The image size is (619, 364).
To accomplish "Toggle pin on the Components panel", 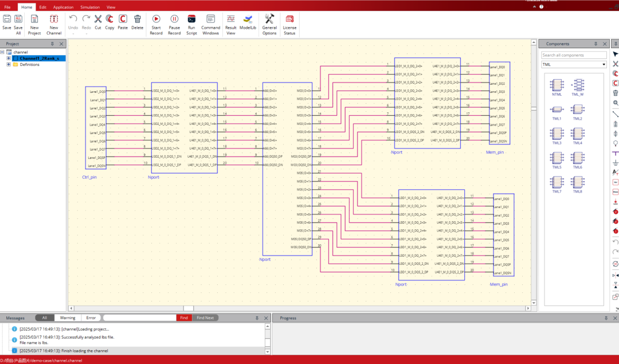I will [596, 44].
